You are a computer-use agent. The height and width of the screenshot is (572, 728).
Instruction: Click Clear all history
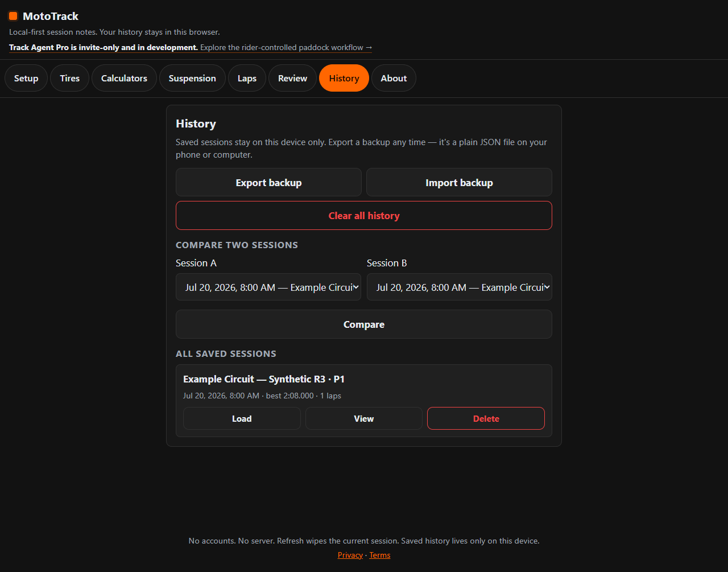pos(364,215)
